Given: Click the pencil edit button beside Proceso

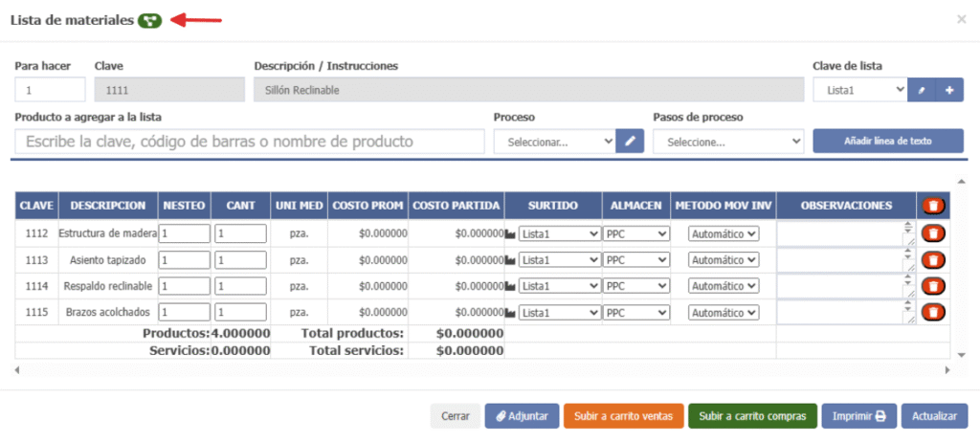Looking at the screenshot, I should click(630, 142).
